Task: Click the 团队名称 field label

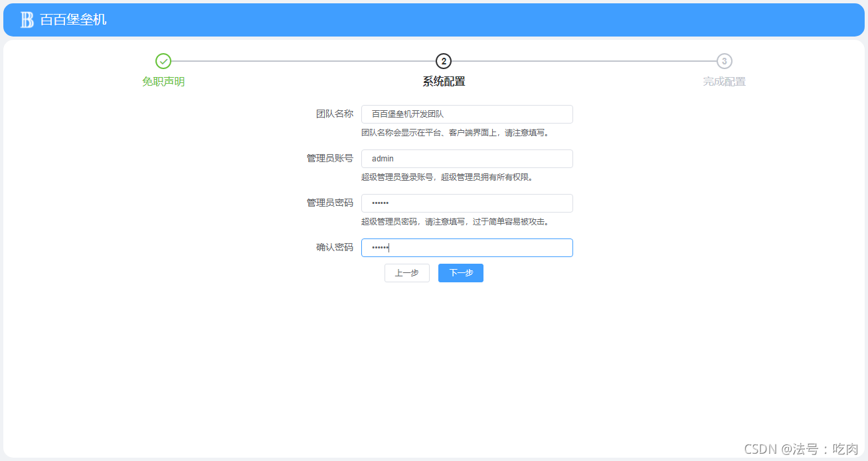Action: click(x=335, y=114)
